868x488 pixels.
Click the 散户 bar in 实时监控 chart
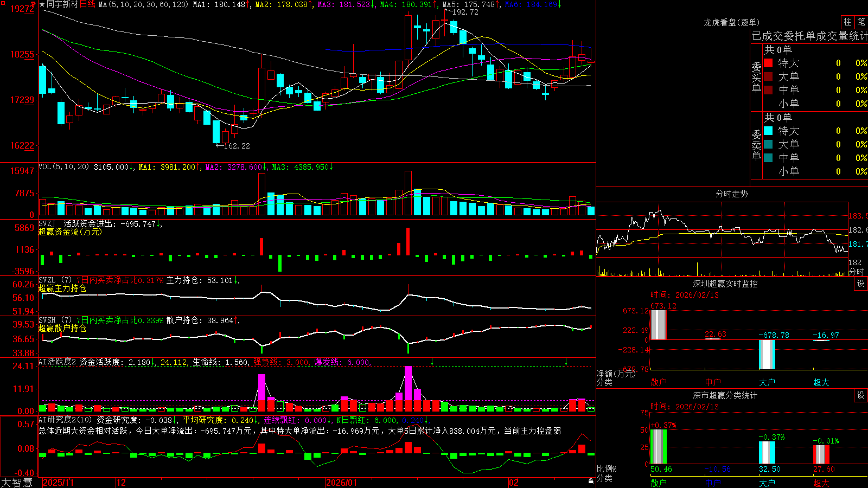click(658, 325)
